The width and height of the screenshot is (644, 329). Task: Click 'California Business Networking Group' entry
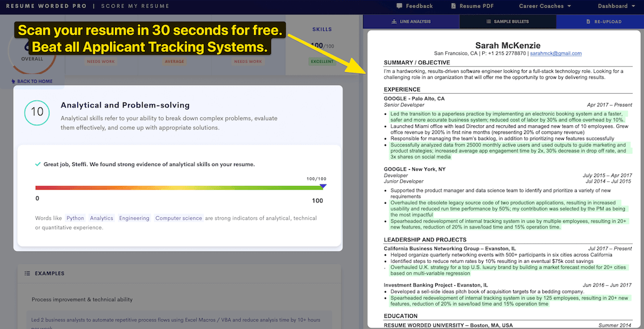pyautogui.click(x=450, y=249)
